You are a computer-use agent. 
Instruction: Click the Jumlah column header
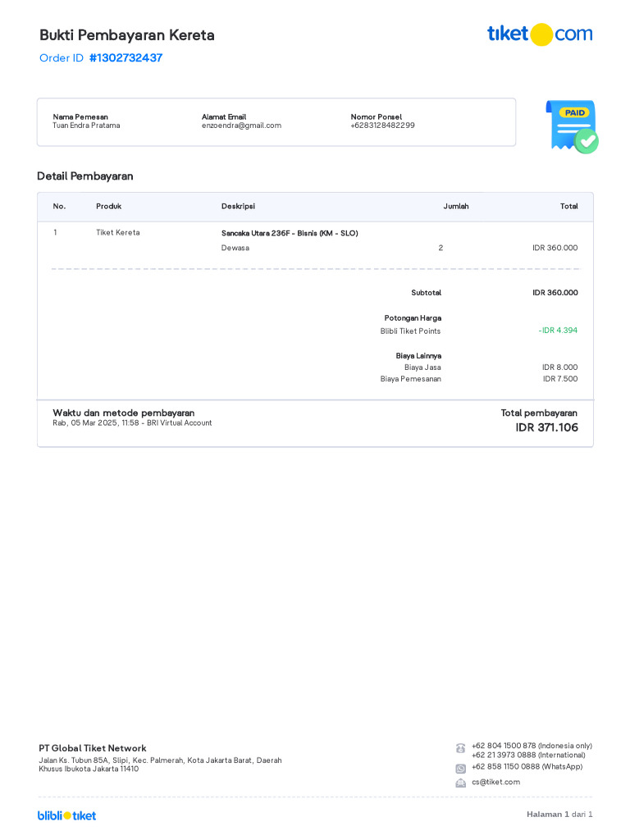pyautogui.click(x=456, y=206)
